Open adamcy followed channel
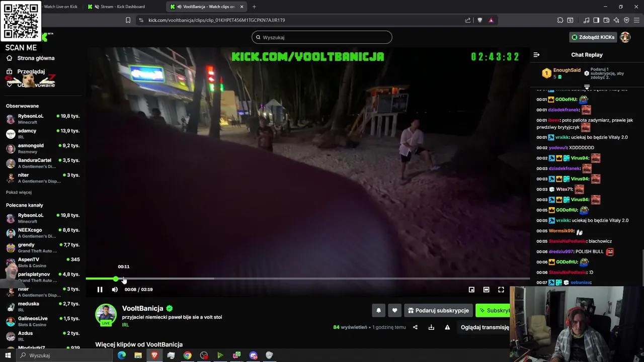This screenshot has width=644, height=362. click(43, 133)
